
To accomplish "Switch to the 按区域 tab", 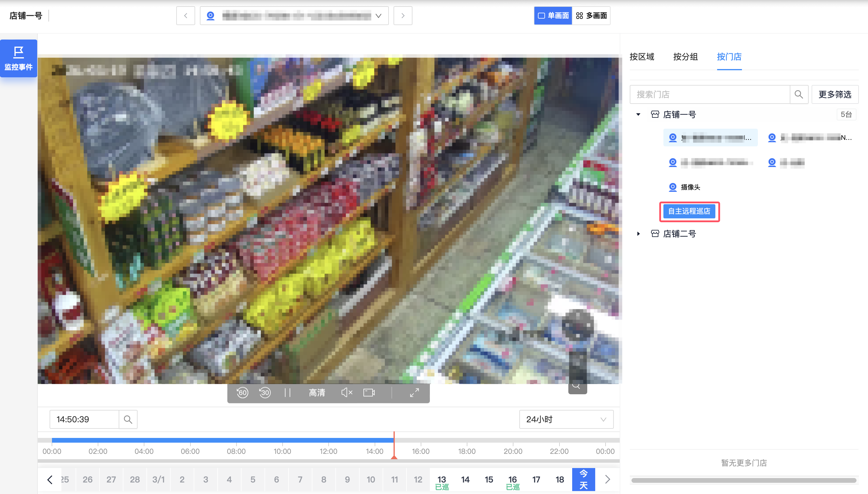I will [x=642, y=57].
